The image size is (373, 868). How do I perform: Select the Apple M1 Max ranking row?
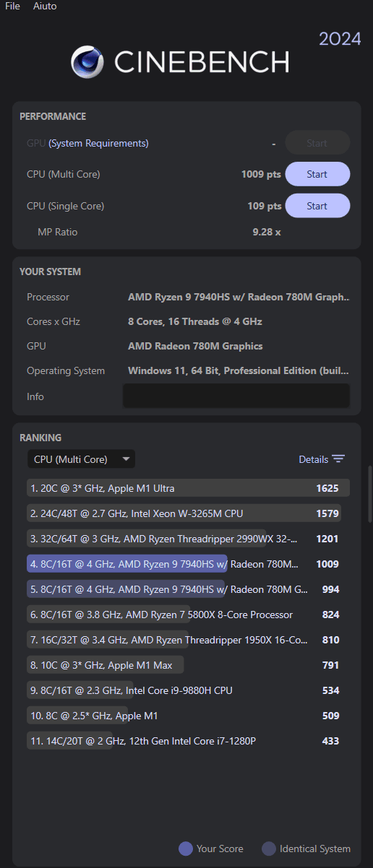click(188, 665)
